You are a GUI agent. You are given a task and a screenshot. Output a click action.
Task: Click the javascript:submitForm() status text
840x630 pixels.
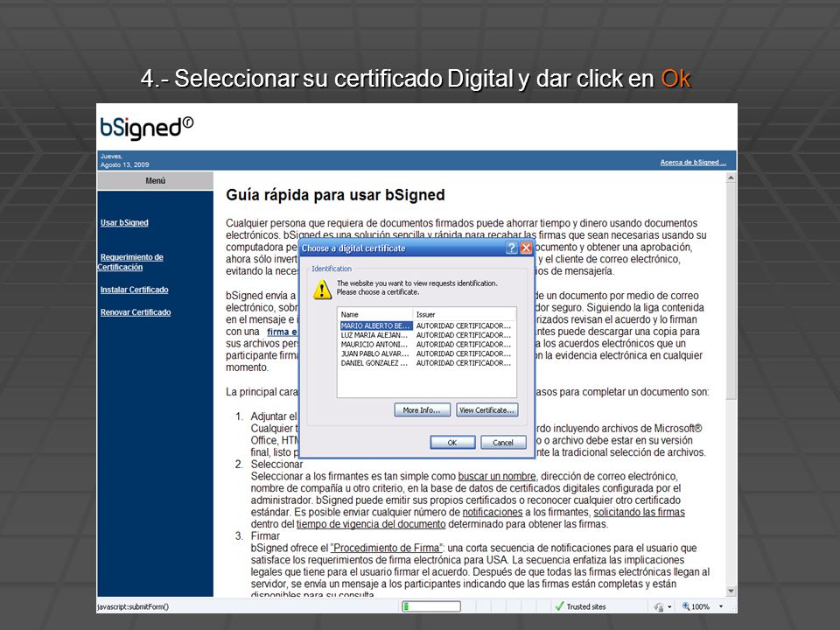tap(133, 607)
